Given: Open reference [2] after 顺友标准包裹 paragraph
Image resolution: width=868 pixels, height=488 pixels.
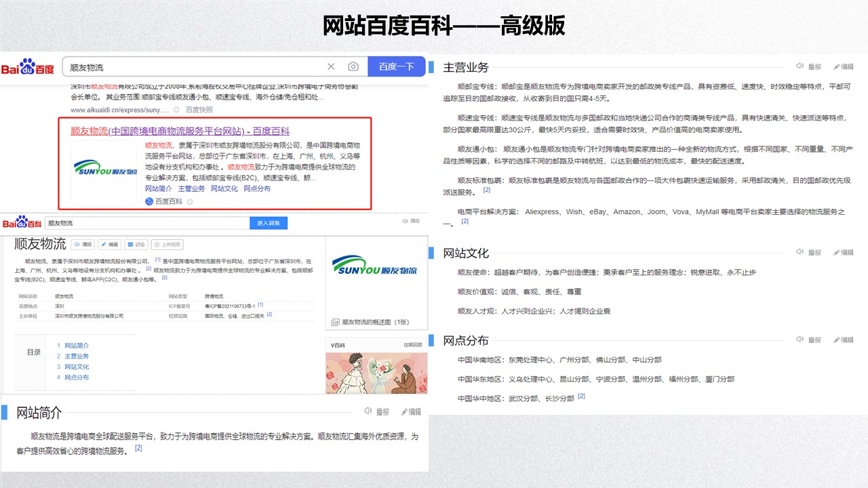Looking at the screenshot, I should 487,190.
